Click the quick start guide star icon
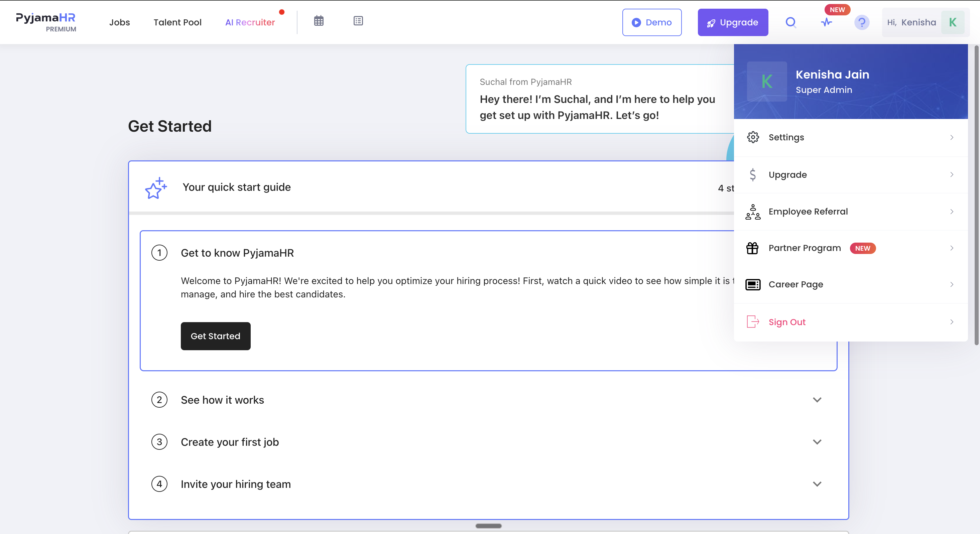 coord(156,188)
